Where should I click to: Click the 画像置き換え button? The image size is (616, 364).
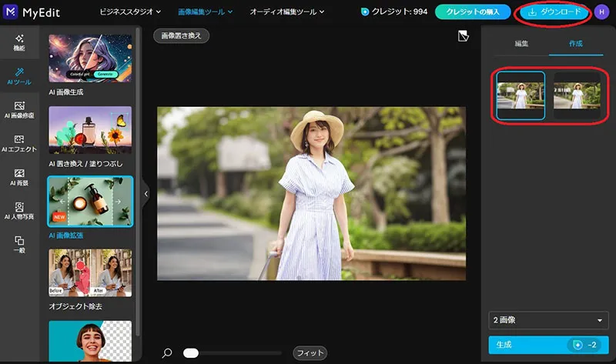[x=181, y=35]
